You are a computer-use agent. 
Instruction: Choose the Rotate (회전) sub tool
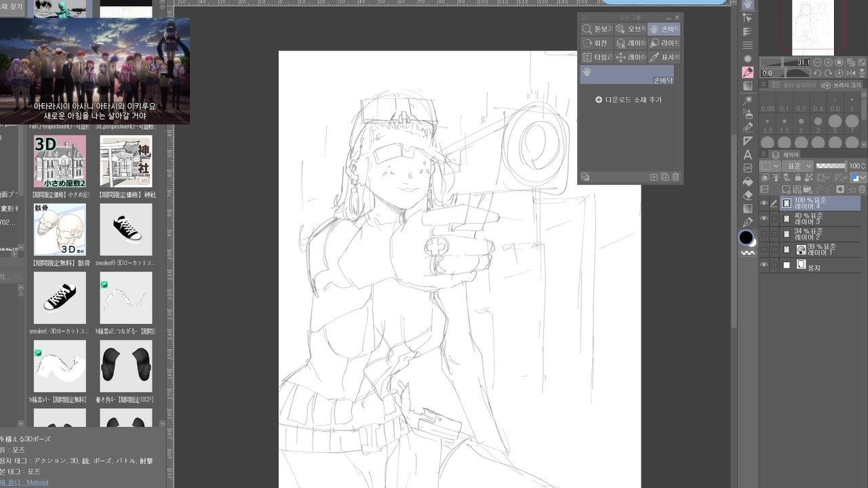tap(596, 43)
